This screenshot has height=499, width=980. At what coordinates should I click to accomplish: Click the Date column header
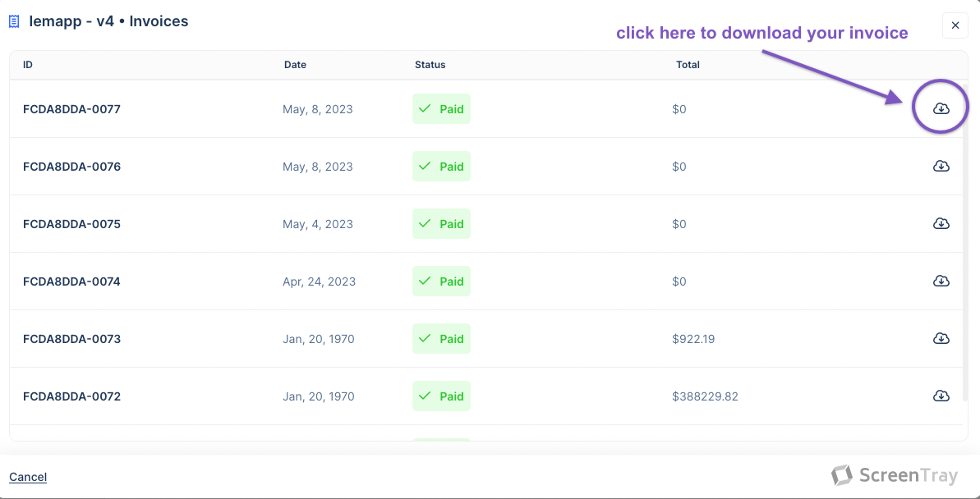tap(295, 65)
